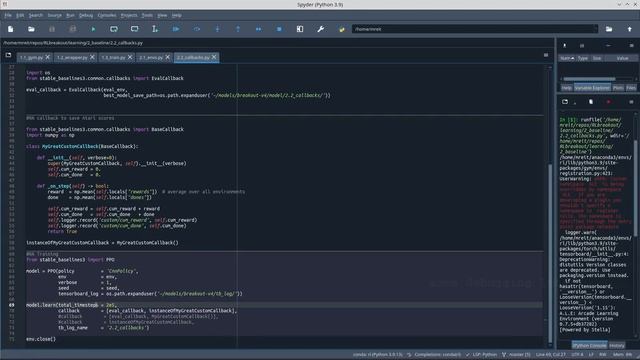Browse a working directory folder icon
The height and width of the screenshot is (360, 640).
click(609, 29)
